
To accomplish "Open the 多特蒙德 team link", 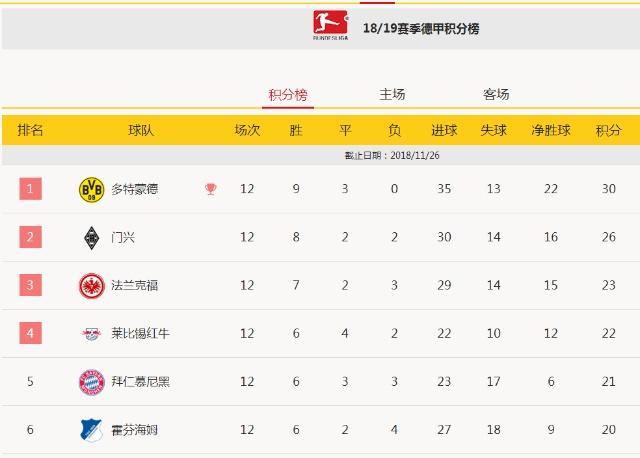I will (x=135, y=189).
